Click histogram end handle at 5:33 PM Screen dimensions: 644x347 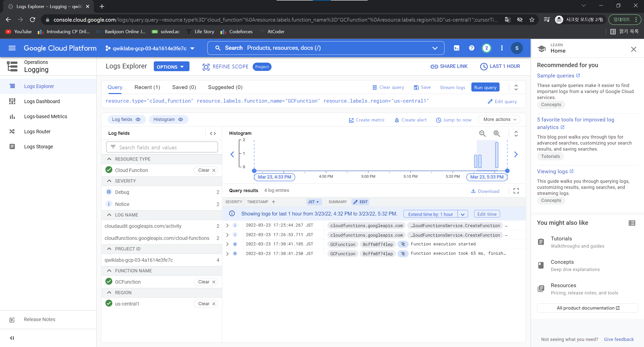click(507, 171)
